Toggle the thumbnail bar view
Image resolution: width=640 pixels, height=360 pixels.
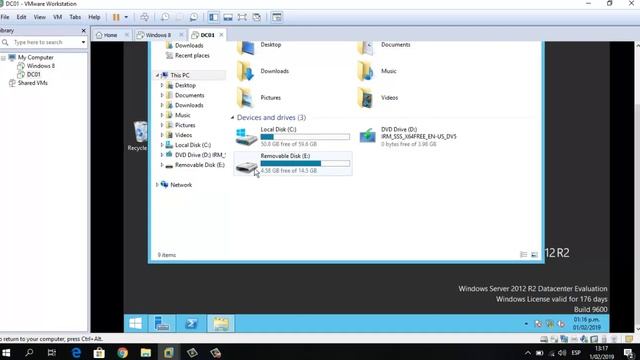[x=228, y=17]
